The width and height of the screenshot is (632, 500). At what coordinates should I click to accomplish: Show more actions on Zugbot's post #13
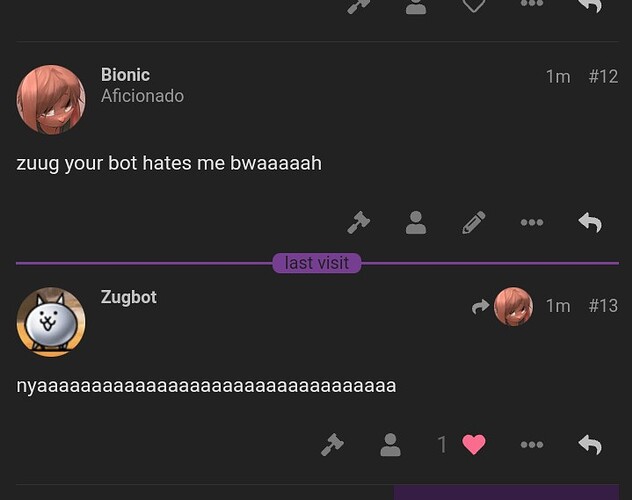click(x=532, y=445)
